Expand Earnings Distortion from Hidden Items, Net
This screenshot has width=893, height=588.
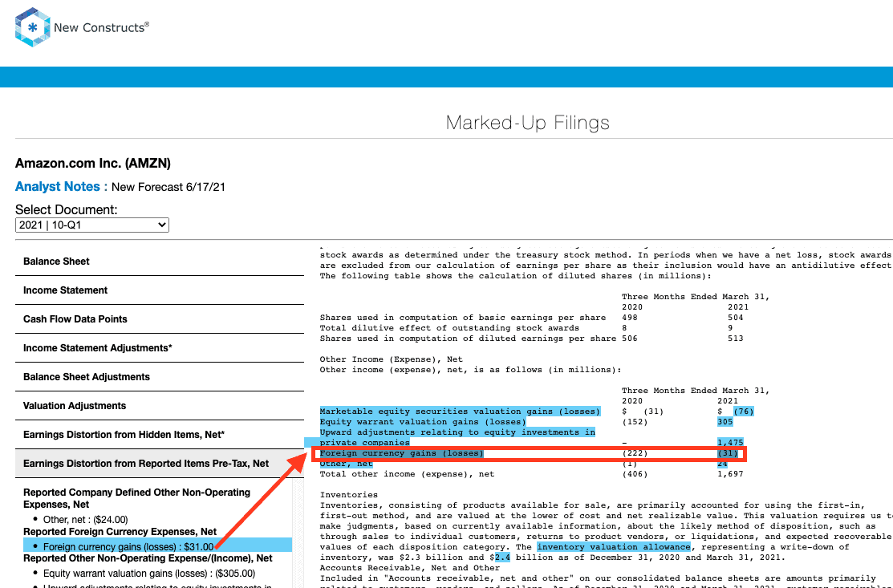[160, 435]
